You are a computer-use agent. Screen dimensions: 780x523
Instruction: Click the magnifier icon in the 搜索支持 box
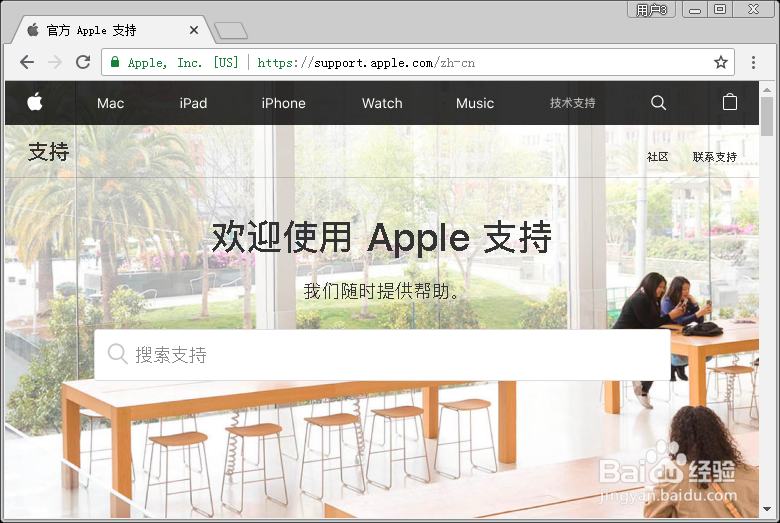tap(117, 354)
